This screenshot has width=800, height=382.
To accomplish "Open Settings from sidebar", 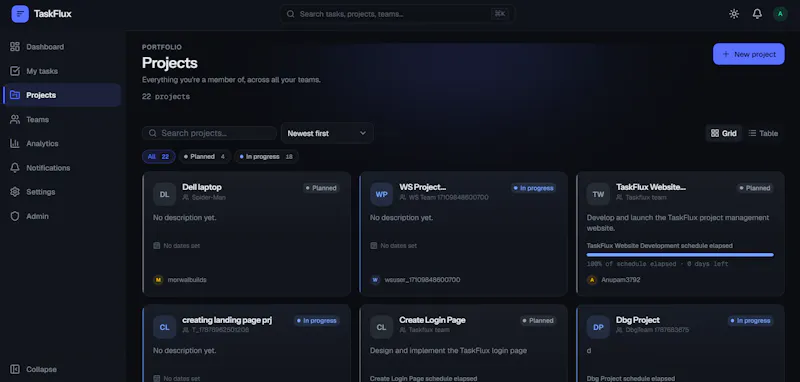I will (x=62, y=192).
